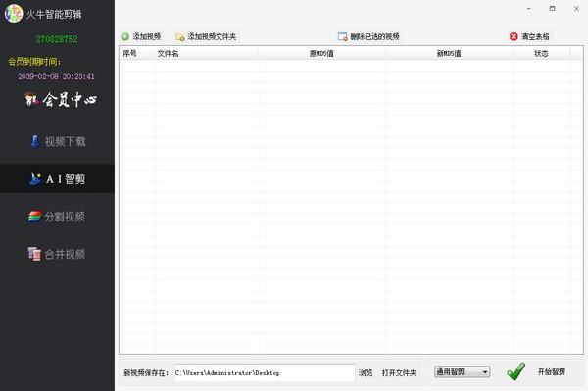Viewport: 588px width, 391px height.
Task: Click the 火牛智能剪辑 app logo
Action: pos(14,14)
